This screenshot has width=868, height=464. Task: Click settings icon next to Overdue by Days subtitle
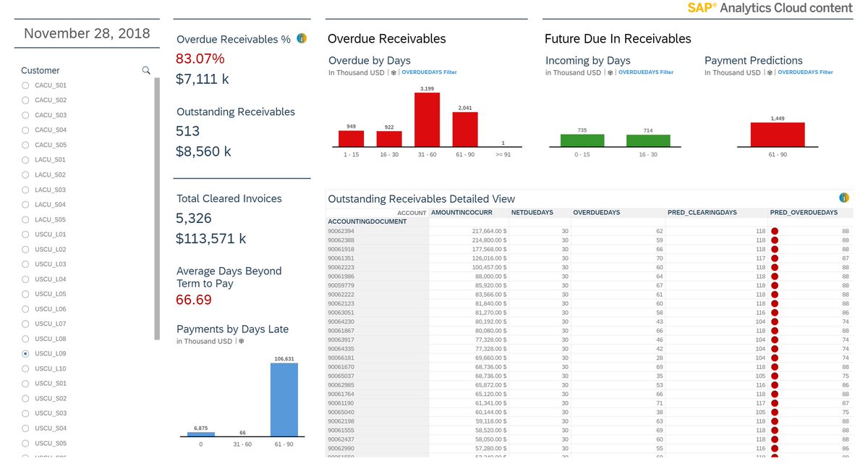coord(393,72)
